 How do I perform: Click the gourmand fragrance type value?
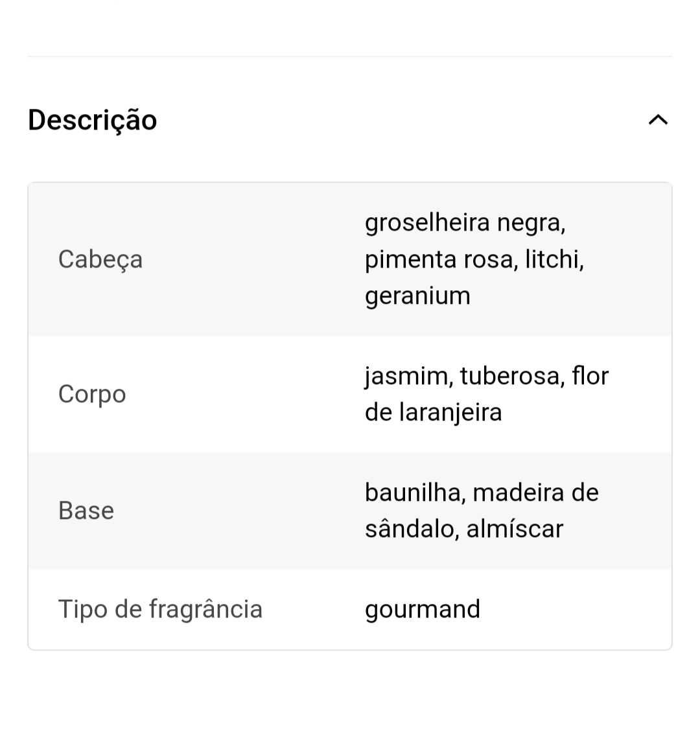click(x=423, y=609)
